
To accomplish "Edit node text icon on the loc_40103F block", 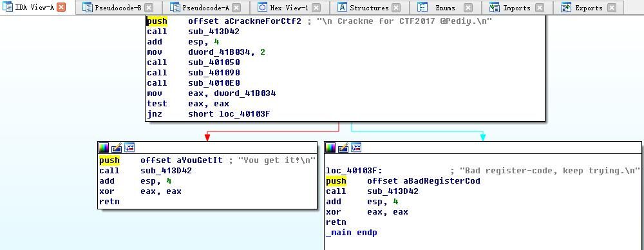I will 343,147.
